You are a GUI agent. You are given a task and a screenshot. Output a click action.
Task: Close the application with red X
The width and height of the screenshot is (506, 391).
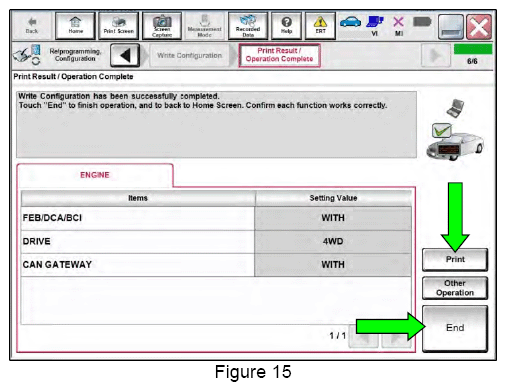click(479, 27)
